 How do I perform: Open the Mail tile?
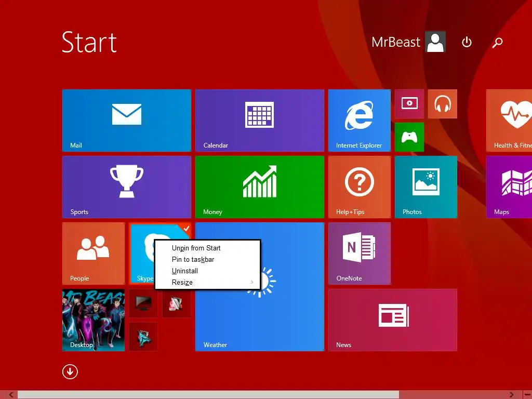click(127, 121)
